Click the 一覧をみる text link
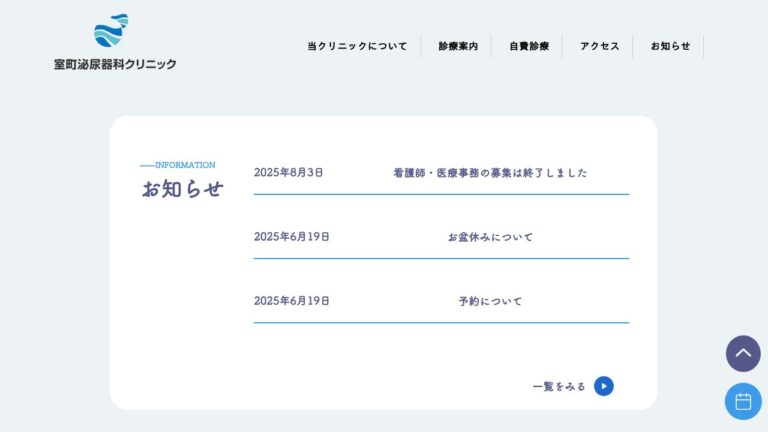Image resolution: width=768 pixels, height=432 pixels. point(559,386)
